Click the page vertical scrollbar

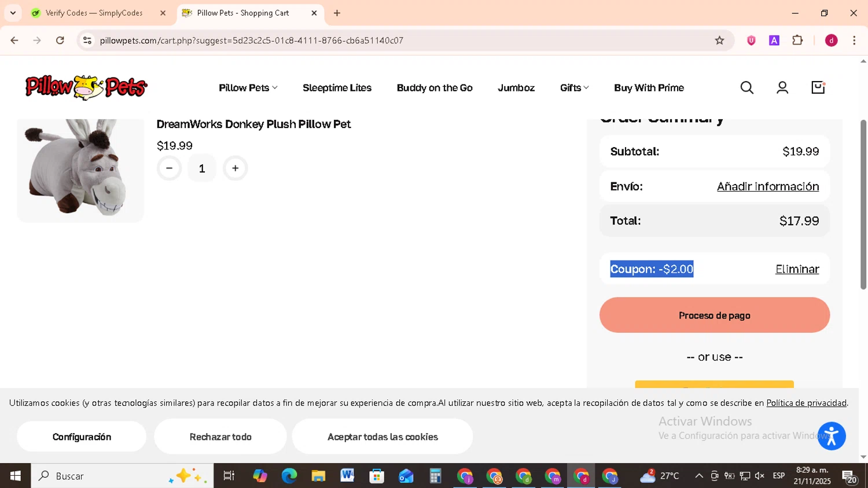tap(863, 204)
